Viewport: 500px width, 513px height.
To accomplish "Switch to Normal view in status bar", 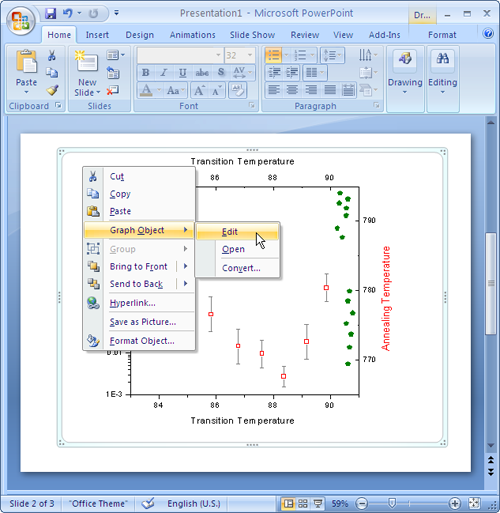I will point(288,503).
